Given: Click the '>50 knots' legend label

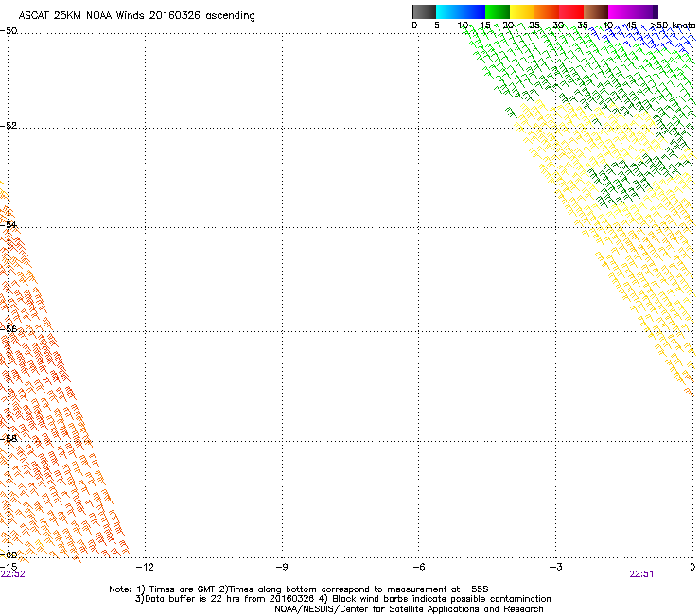Looking at the screenshot, I should 673,26.
